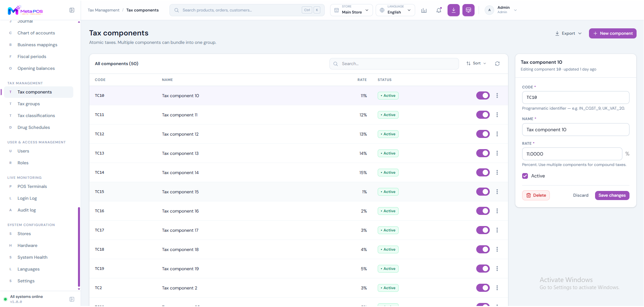Open row actions menu for TC2
The width and height of the screenshot is (644, 307).
click(497, 288)
